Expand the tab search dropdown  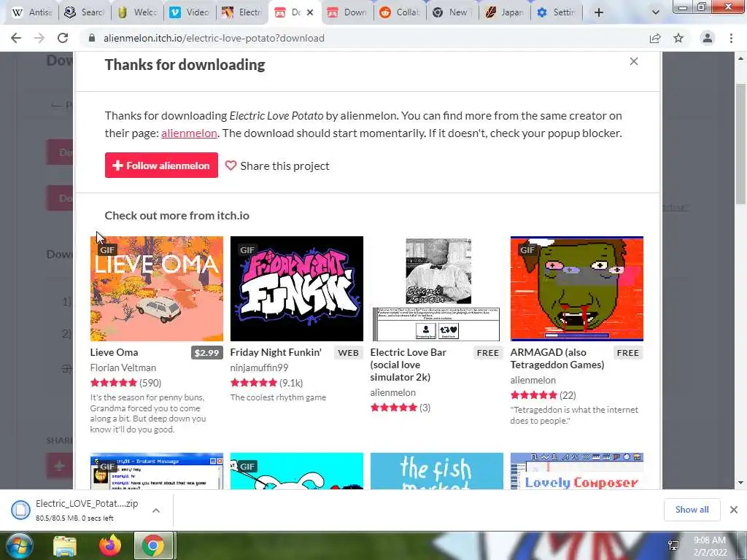(656, 12)
